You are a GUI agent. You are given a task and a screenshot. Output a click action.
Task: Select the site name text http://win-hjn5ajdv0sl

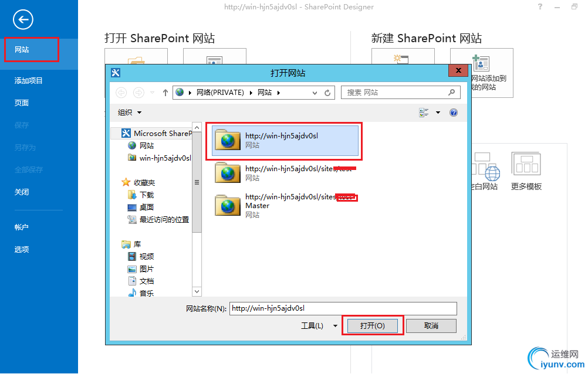(282, 135)
